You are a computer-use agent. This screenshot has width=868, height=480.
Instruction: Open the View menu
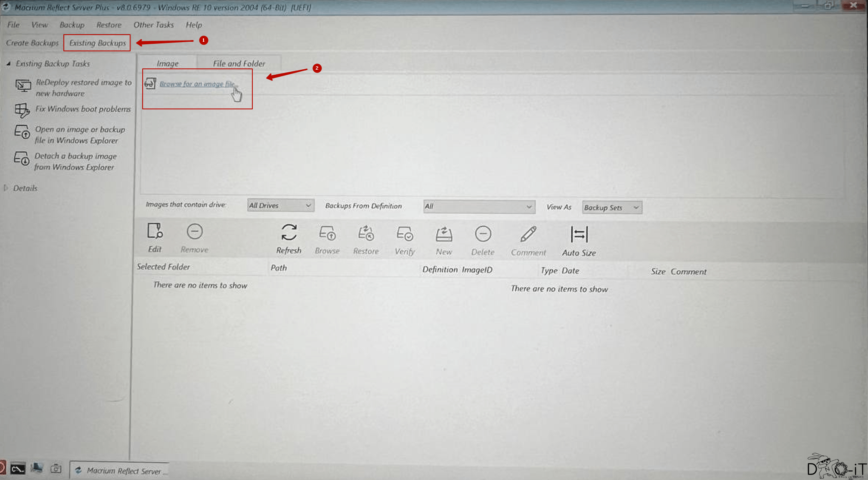pyautogui.click(x=40, y=25)
